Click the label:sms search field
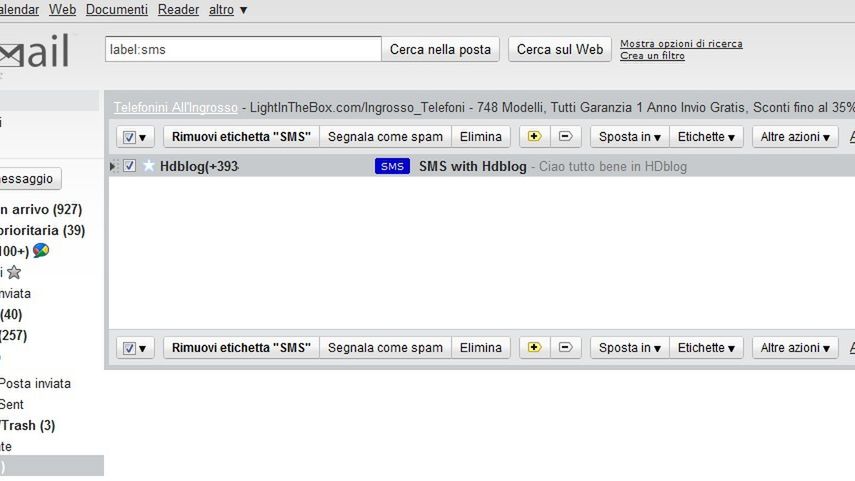This screenshot has height=481, width=855. coord(243,50)
